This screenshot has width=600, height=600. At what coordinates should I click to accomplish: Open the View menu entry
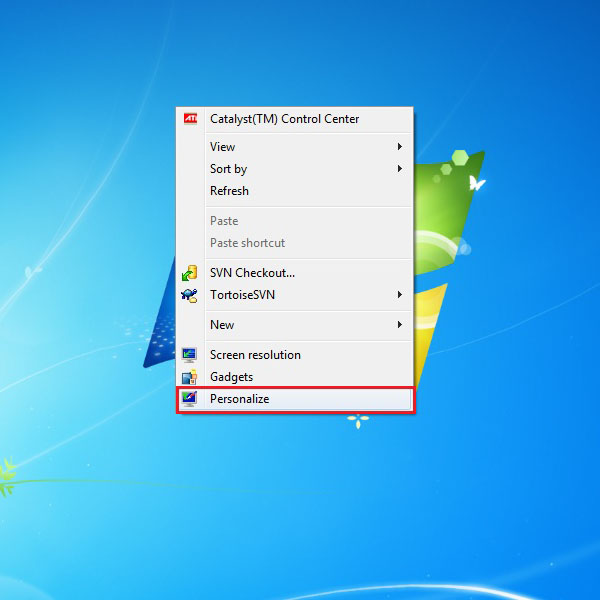point(295,147)
